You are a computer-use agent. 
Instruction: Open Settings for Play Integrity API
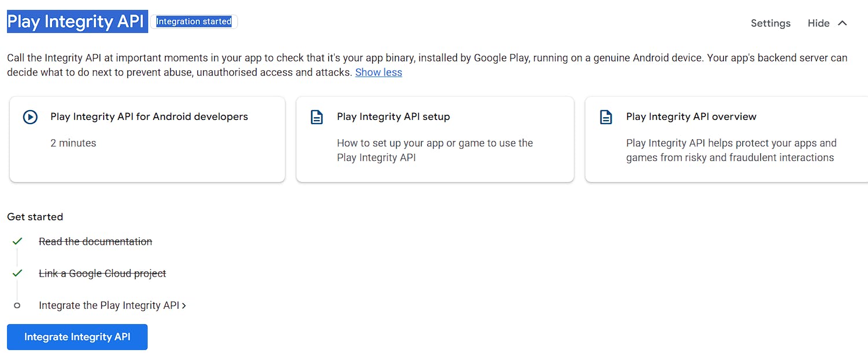(x=770, y=23)
